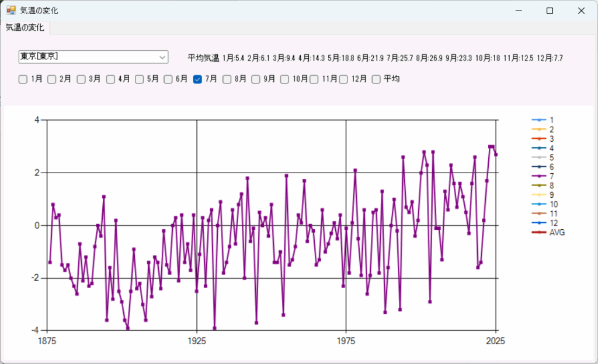The height and width of the screenshot is (364, 598).
Task: Click the series 12 legend marker
Action: pyautogui.click(x=538, y=223)
